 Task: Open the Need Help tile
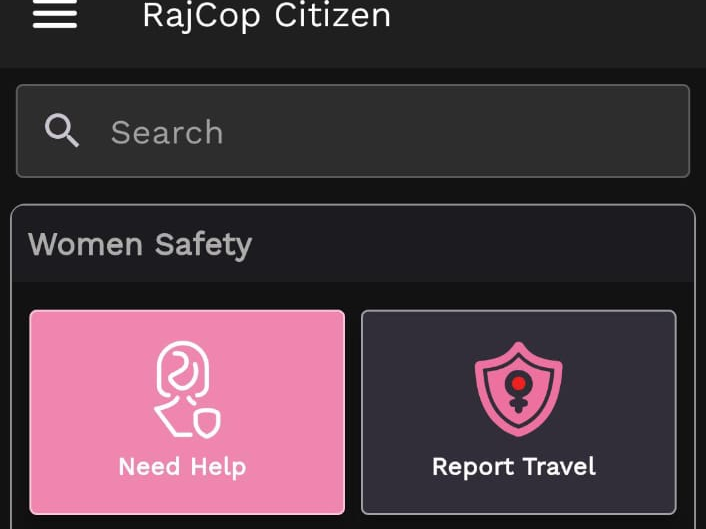(187, 412)
